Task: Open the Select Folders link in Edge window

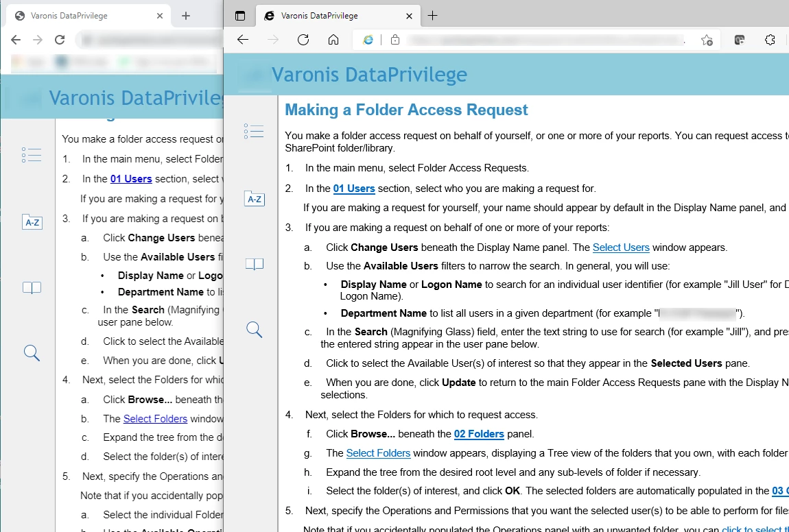Action: [x=379, y=453]
